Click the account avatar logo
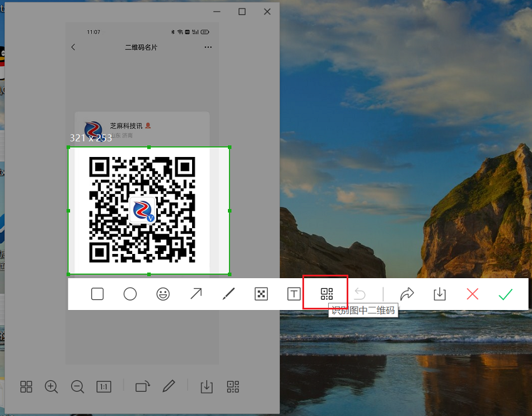This screenshot has height=416, width=532. pos(94,130)
